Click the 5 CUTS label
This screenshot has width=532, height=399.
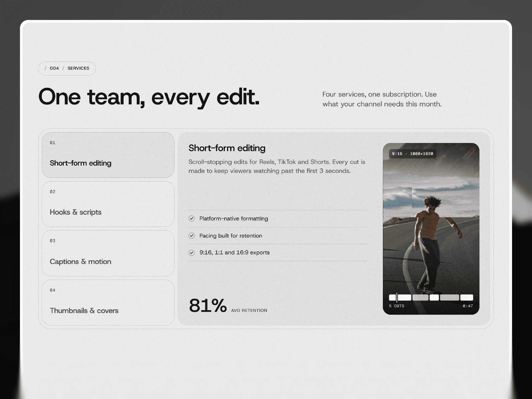coord(396,306)
